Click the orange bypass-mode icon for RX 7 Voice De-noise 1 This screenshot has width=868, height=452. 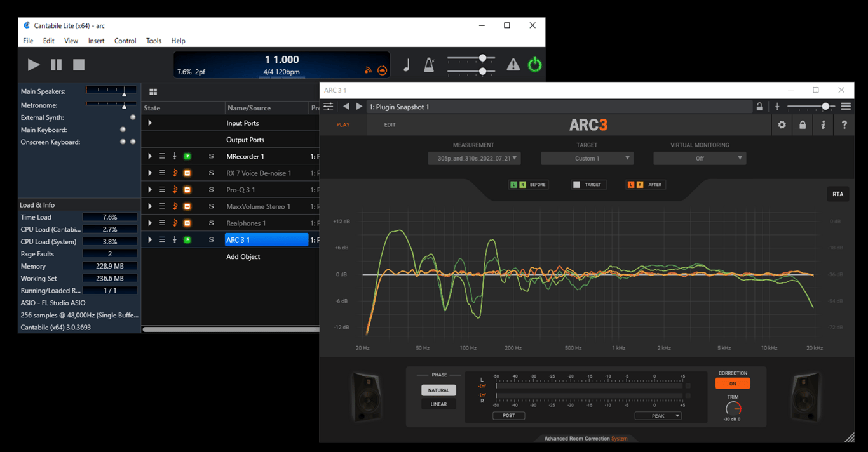pos(175,173)
